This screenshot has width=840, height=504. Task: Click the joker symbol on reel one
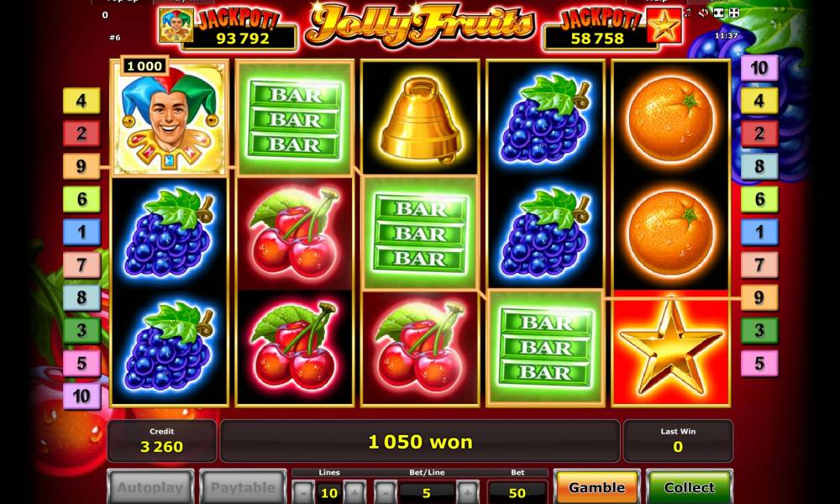[x=170, y=119]
